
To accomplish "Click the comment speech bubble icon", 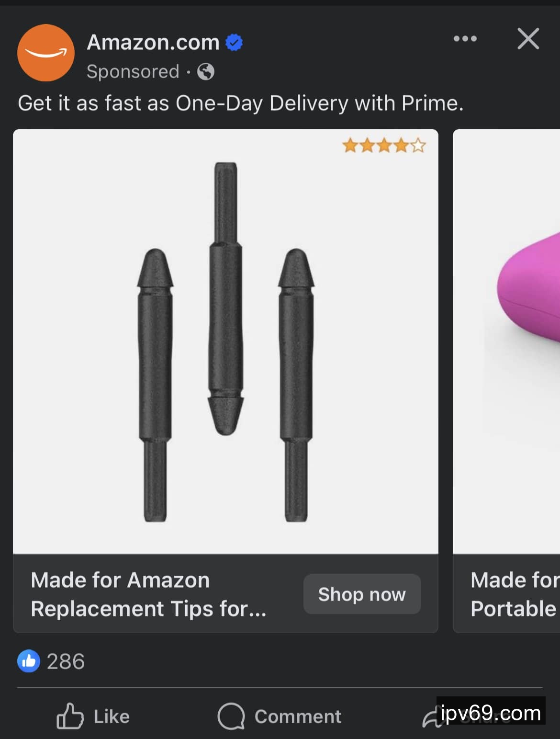I will point(231,716).
